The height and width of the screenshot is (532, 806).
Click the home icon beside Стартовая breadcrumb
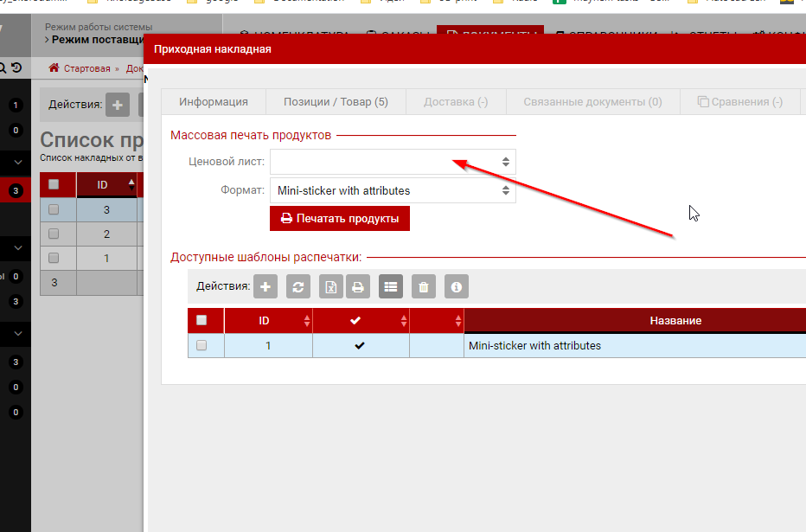54,68
